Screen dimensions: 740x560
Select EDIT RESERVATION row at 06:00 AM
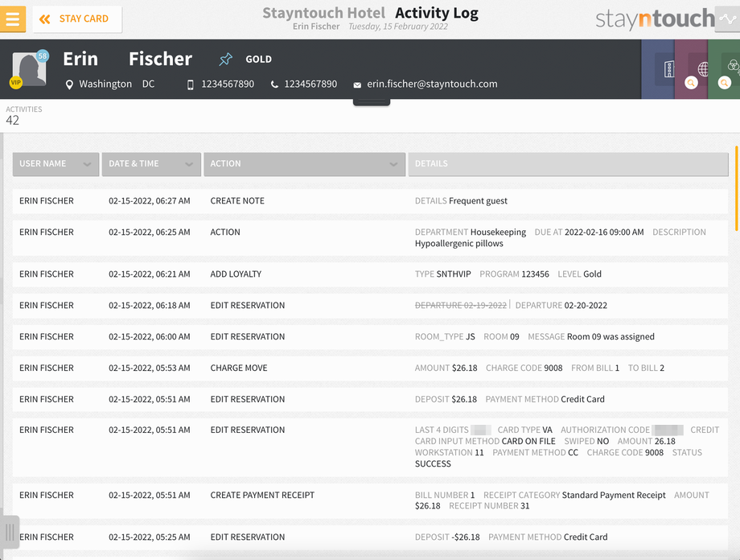click(370, 336)
